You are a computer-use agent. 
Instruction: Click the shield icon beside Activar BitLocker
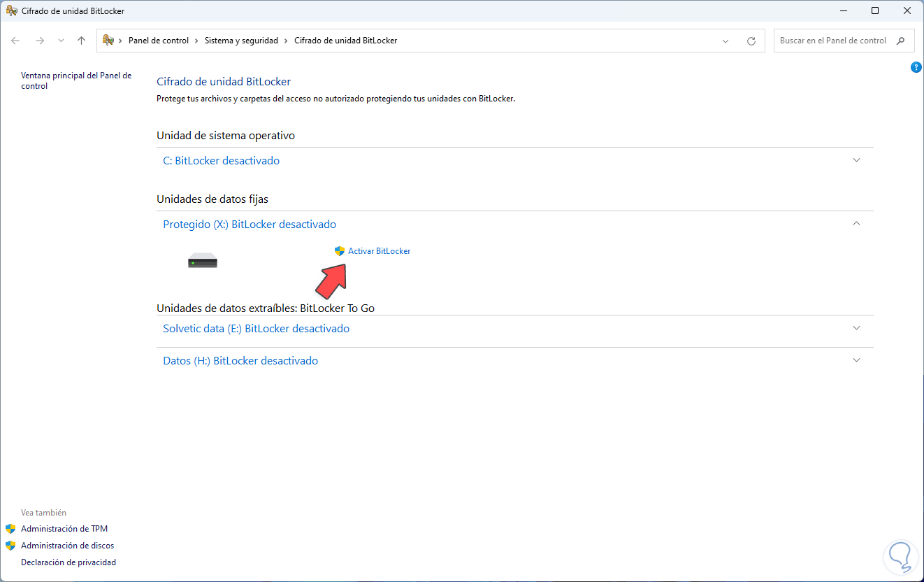340,251
